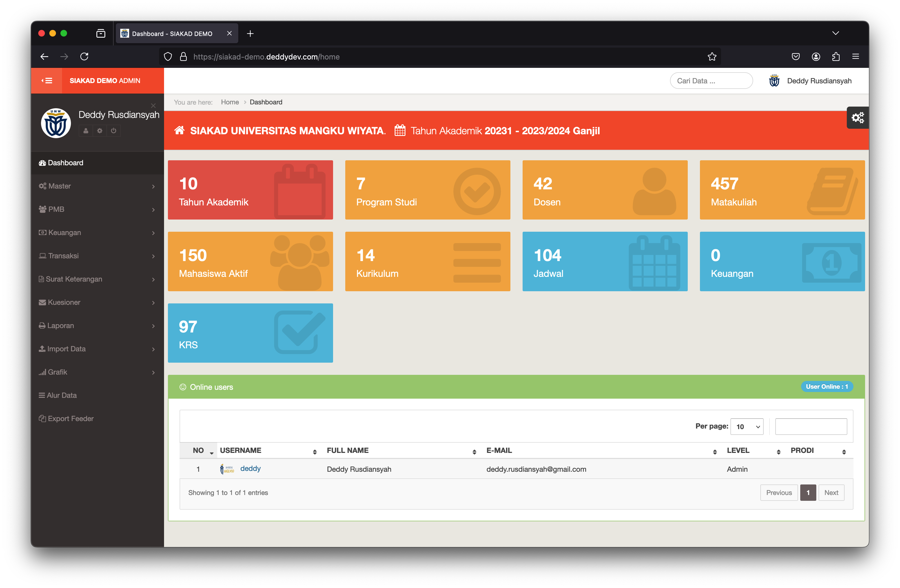Open Export Feeder menu item
The width and height of the screenshot is (900, 588).
(70, 418)
